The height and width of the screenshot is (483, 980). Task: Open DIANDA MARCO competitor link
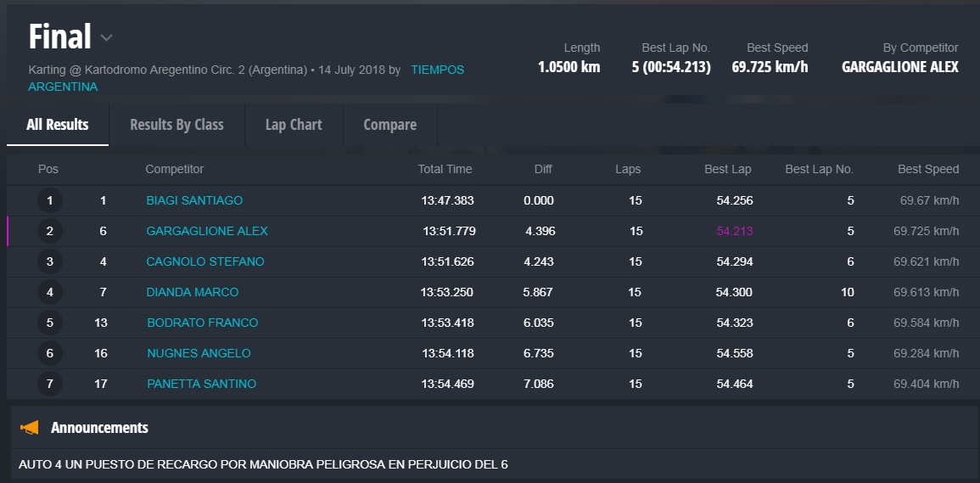[x=193, y=292]
